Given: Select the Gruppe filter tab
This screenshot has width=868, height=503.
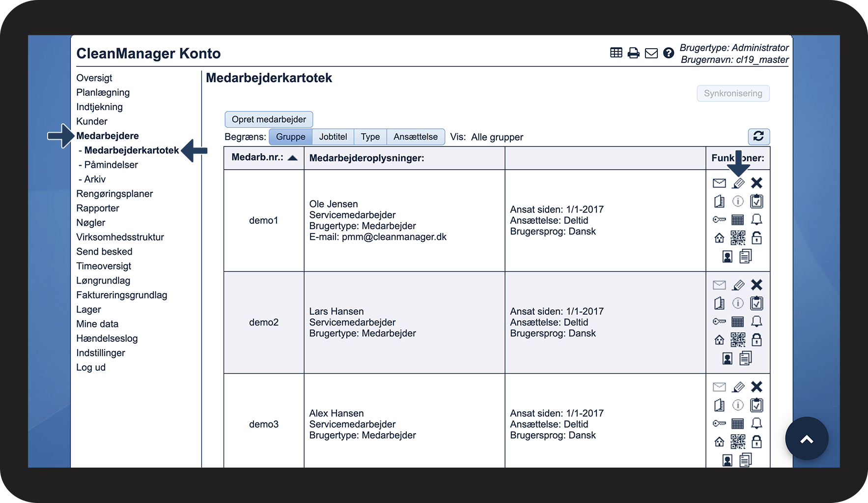Looking at the screenshot, I should 291,137.
